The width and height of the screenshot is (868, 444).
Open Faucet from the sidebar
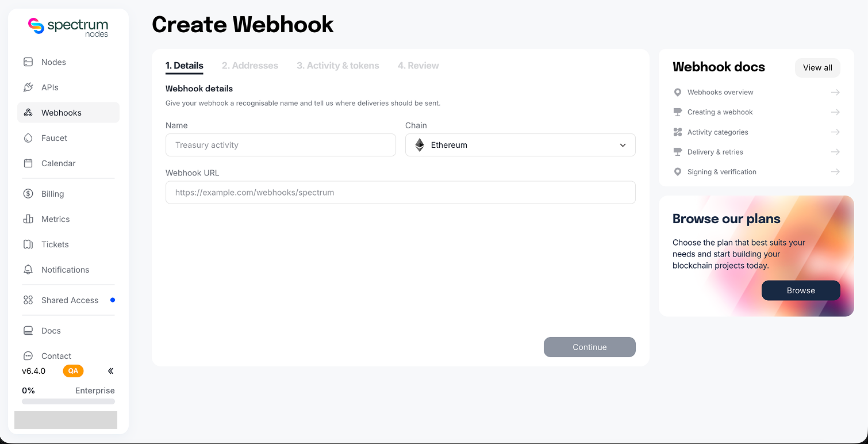68,138
